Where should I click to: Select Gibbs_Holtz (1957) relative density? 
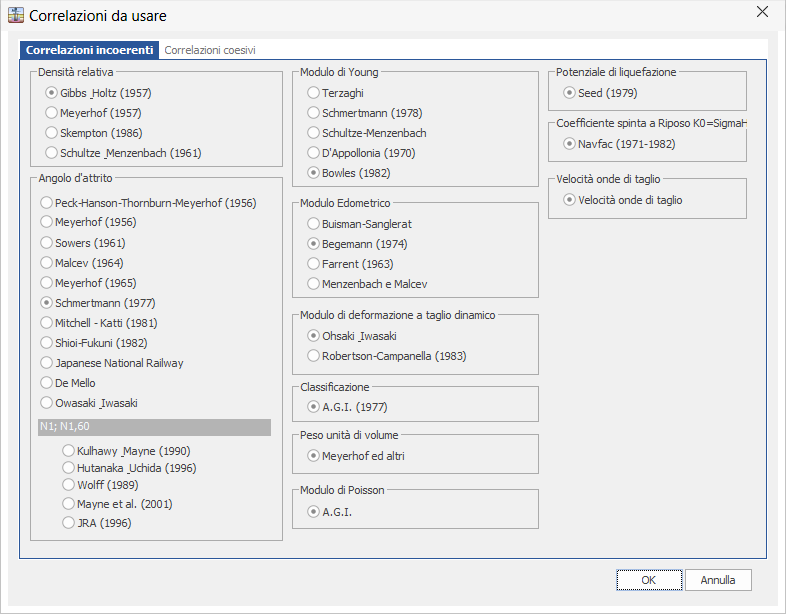click(x=98, y=93)
